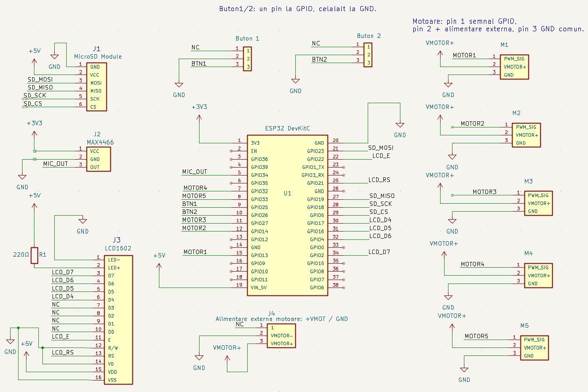
Task: Select the 'Alimentare externa motoare' J4 value text
Action: (x=281, y=319)
